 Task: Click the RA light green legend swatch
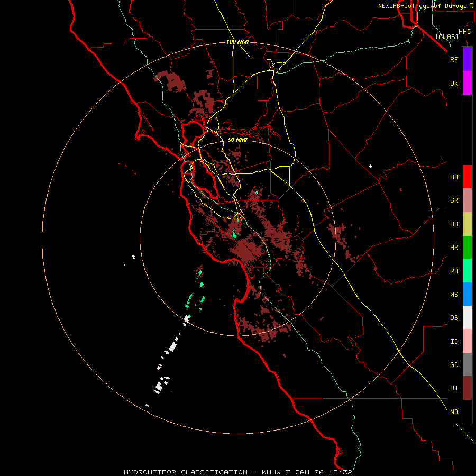click(467, 271)
